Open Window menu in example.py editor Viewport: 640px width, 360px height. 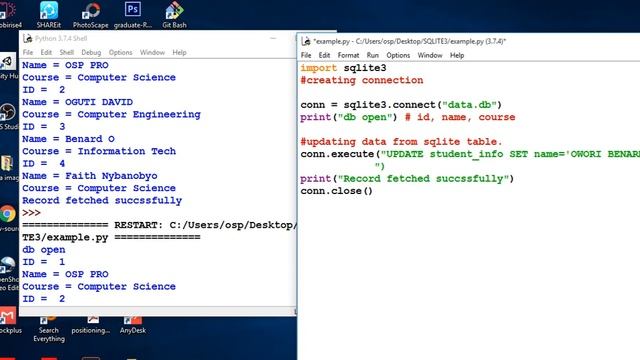pyautogui.click(x=430, y=55)
